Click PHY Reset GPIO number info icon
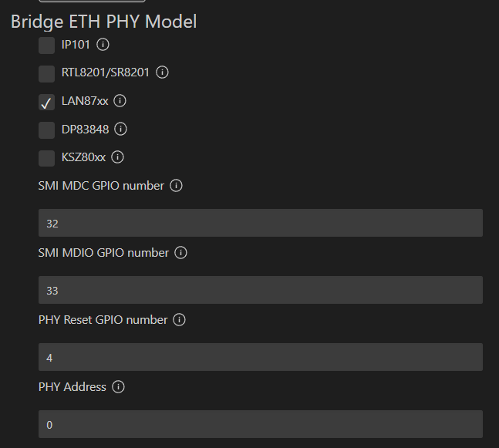The width and height of the screenshot is (499, 448). click(179, 320)
